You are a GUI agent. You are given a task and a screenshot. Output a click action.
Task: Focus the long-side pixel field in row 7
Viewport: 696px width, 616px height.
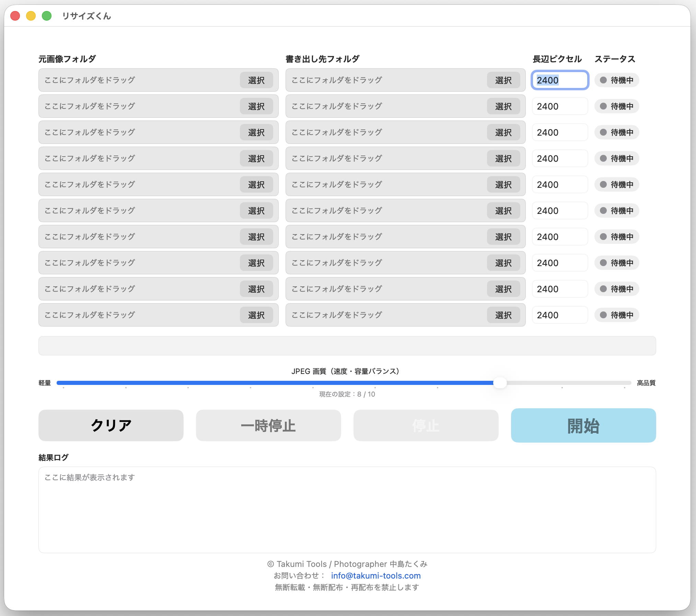pos(560,237)
